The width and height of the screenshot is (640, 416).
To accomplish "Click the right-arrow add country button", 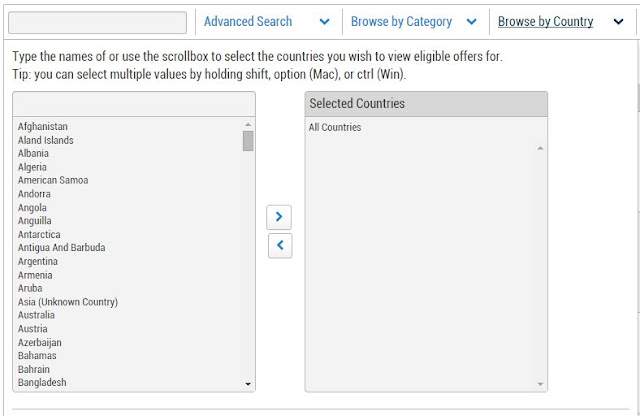I will tap(279, 217).
